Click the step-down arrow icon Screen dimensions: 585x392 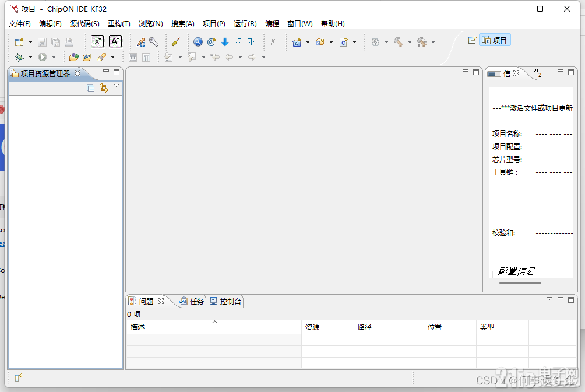[x=252, y=42]
